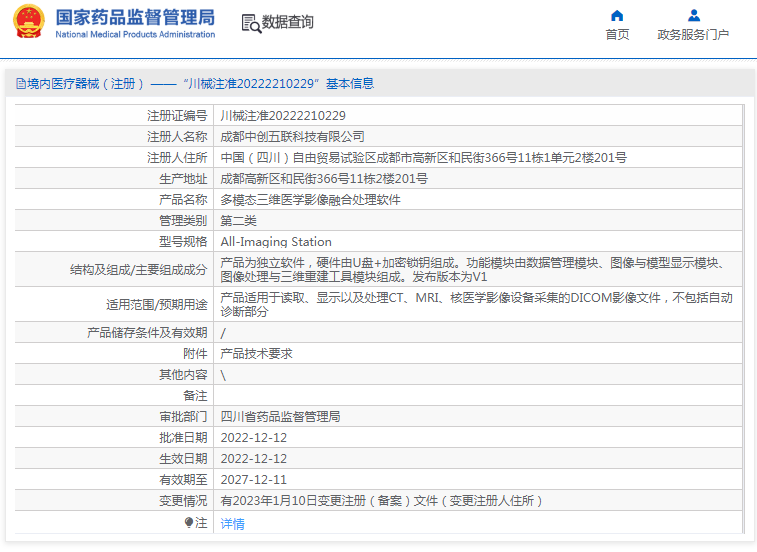
Task: Click the 产品技术要求 attachment value
Action: click(257, 354)
